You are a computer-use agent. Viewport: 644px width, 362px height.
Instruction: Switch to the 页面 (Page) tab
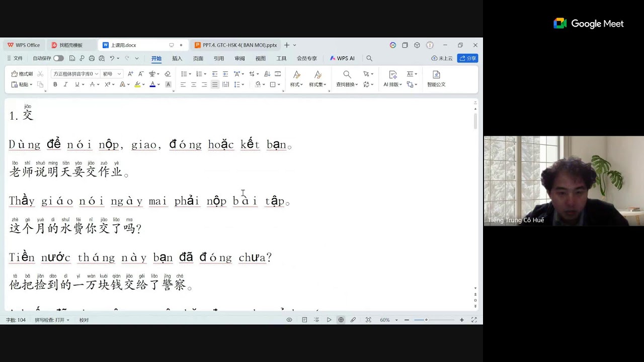(198, 58)
